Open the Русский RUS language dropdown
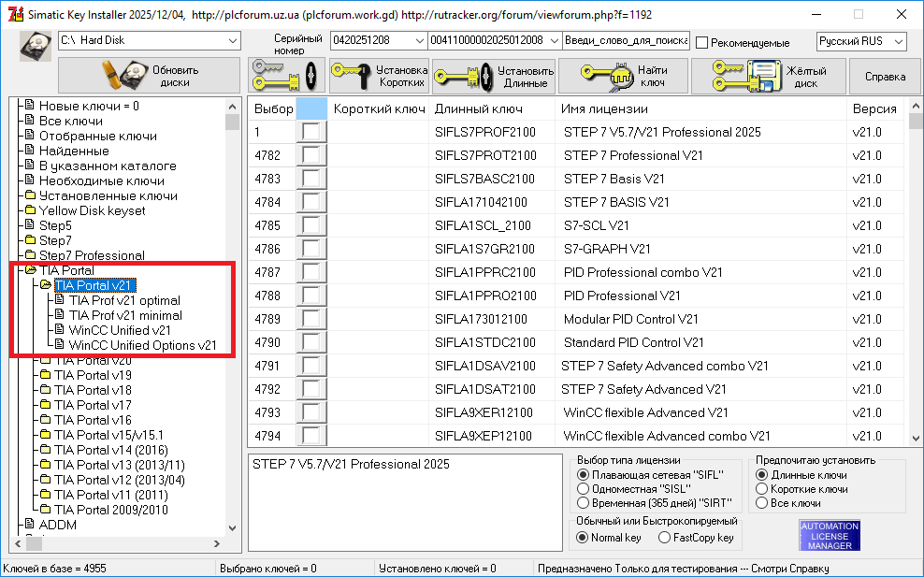924x577 pixels. (899, 41)
